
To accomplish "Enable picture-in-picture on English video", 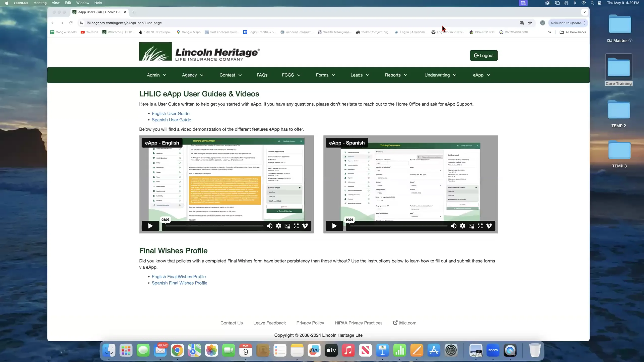I will 287,226.
